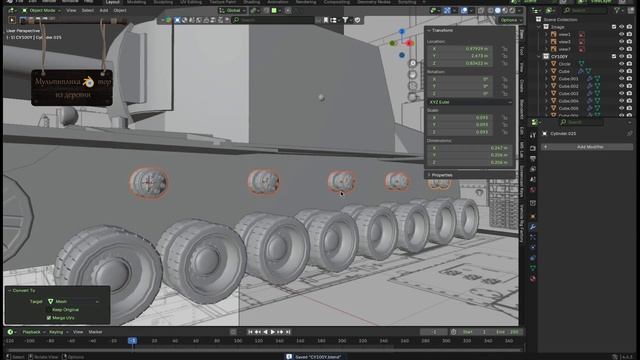Click the play animation button
Viewport: 640px width, 360px height.
(273, 332)
